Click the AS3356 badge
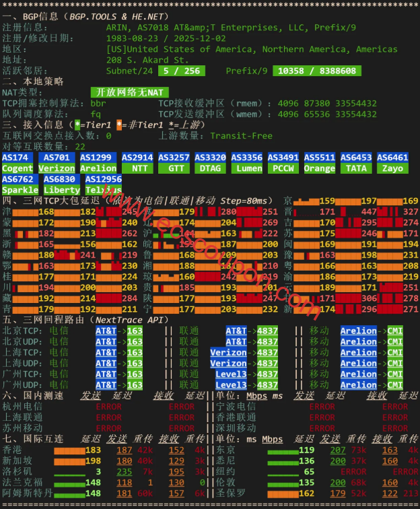 pyautogui.click(x=246, y=158)
